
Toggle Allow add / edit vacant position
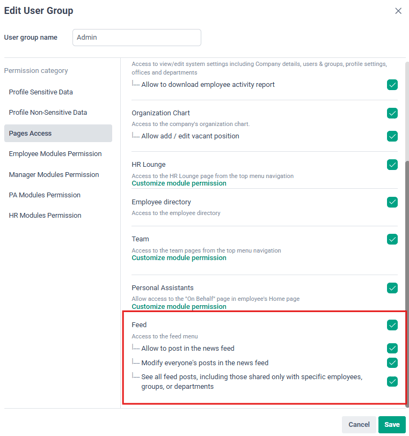tap(392, 136)
